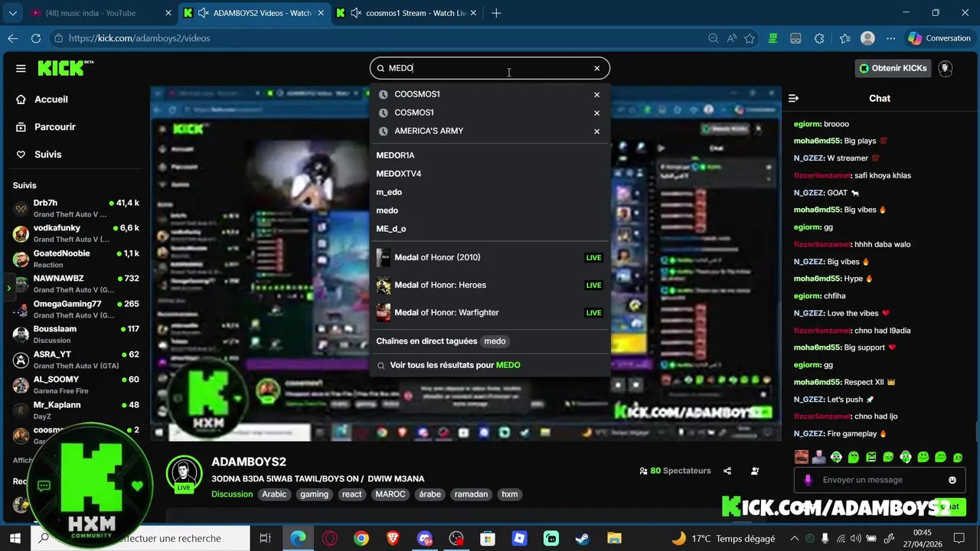
Task: Click the purple microphone icon in chat
Action: pyautogui.click(x=808, y=480)
